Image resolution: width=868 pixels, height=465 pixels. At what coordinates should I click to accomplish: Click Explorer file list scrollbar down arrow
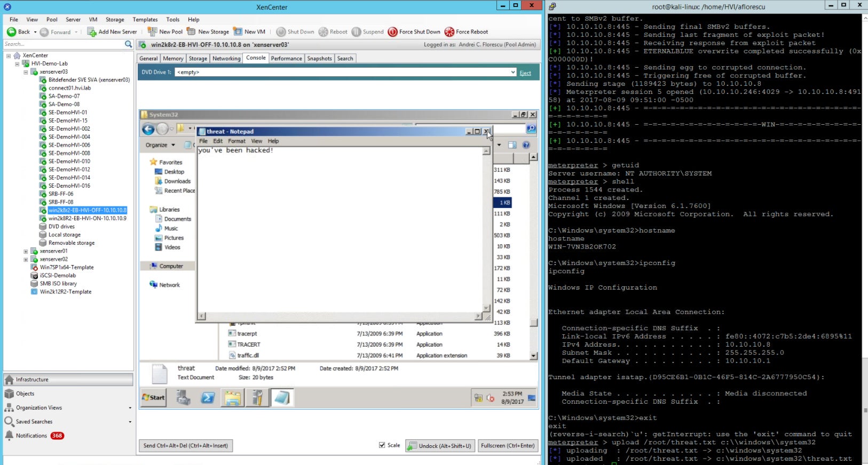click(x=533, y=356)
